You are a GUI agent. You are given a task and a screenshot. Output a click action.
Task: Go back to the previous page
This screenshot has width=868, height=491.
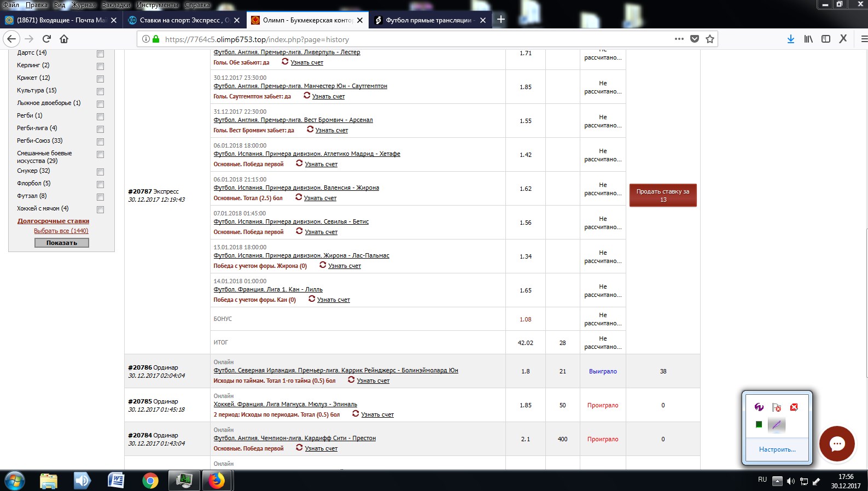click(x=11, y=39)
